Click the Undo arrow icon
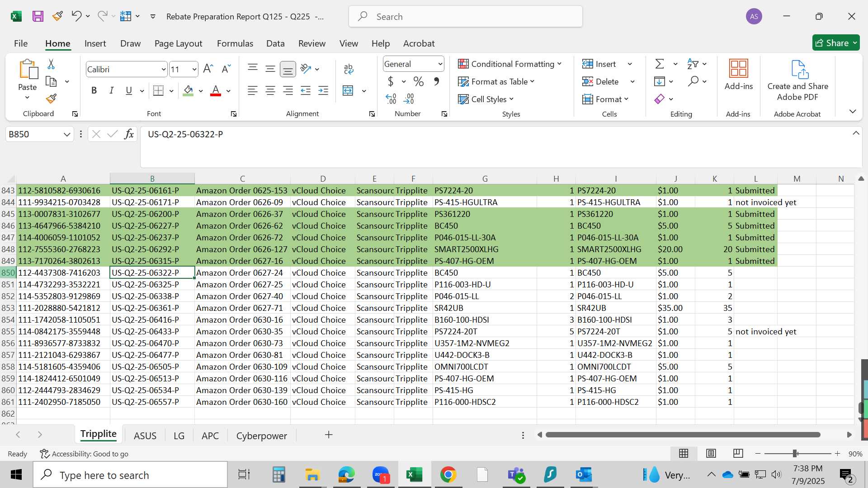Image resolution: width=868 pixels, height=488 pixels. click(x=76, y=16)
